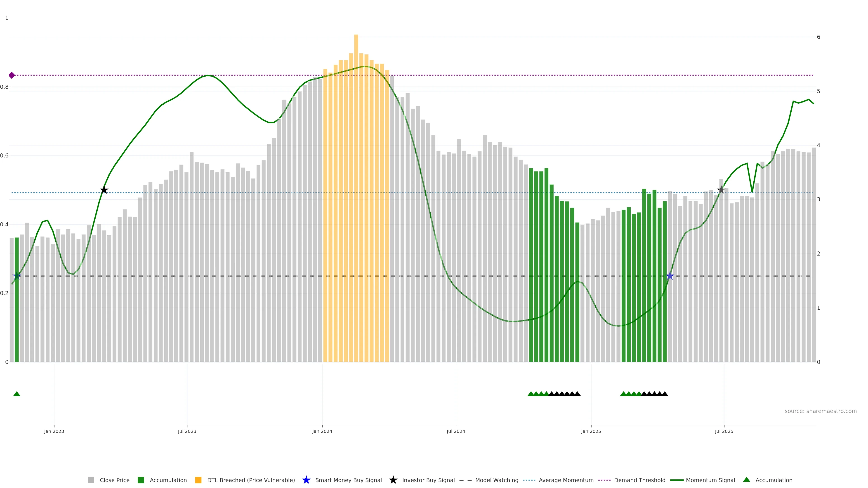
Task: Click the blue Smart Money star near 2025
Action: (670, 276)
